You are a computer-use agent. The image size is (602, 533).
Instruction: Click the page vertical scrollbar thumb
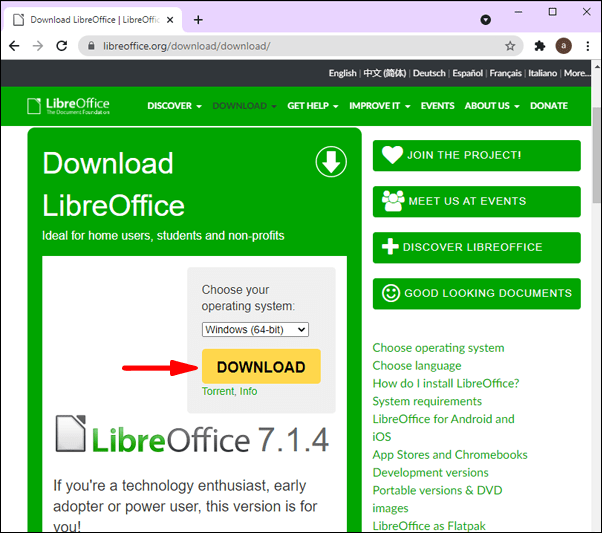click(x=597, y=155)
